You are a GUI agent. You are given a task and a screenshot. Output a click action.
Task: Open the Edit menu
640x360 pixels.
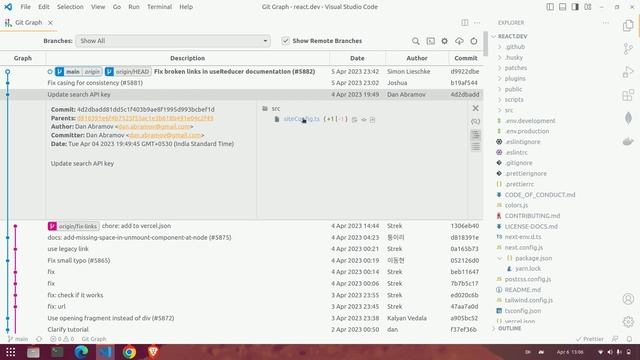coord(44,7)
